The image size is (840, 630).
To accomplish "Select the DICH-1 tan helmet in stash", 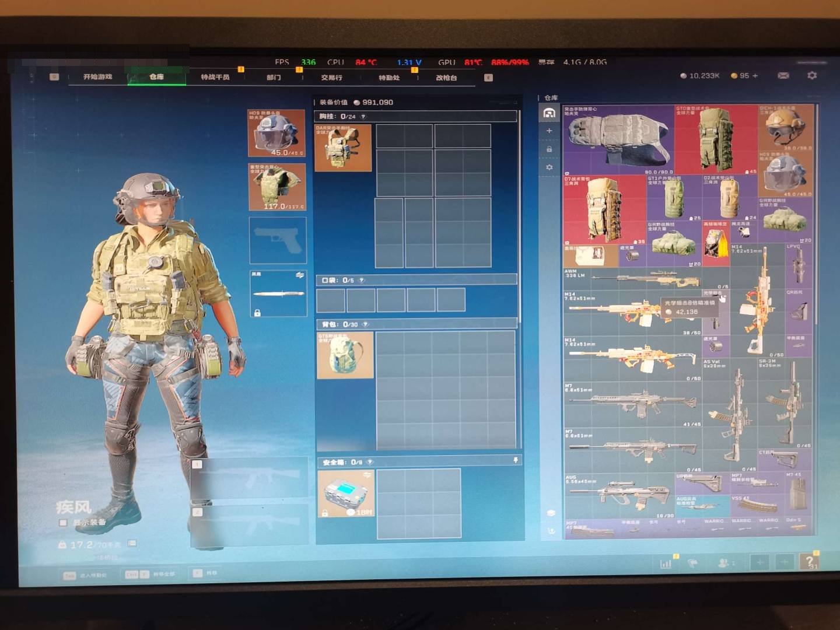I will point(785,128).
